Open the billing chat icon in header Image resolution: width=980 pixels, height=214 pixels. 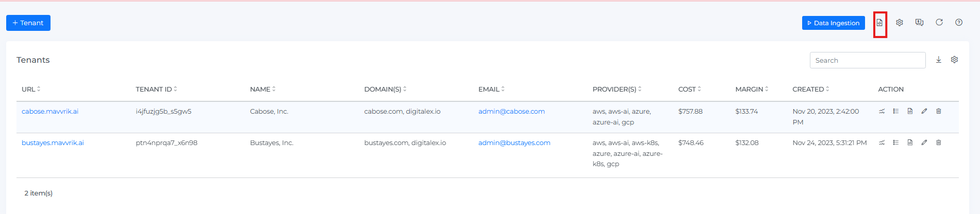[x=919, y=23]
